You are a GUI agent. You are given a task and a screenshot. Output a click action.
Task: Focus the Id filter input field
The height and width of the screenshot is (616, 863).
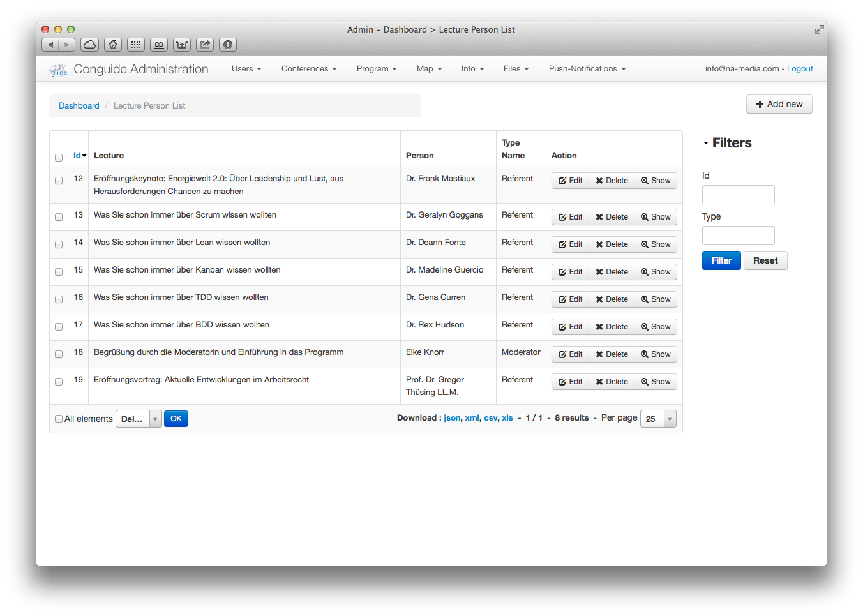coord(739,195)
